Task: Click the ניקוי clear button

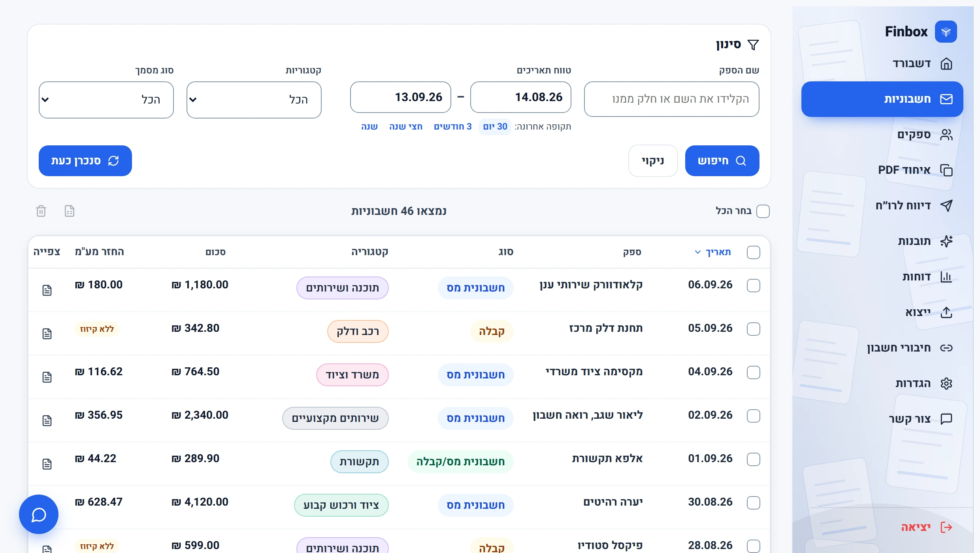Action: pos(653,161)
